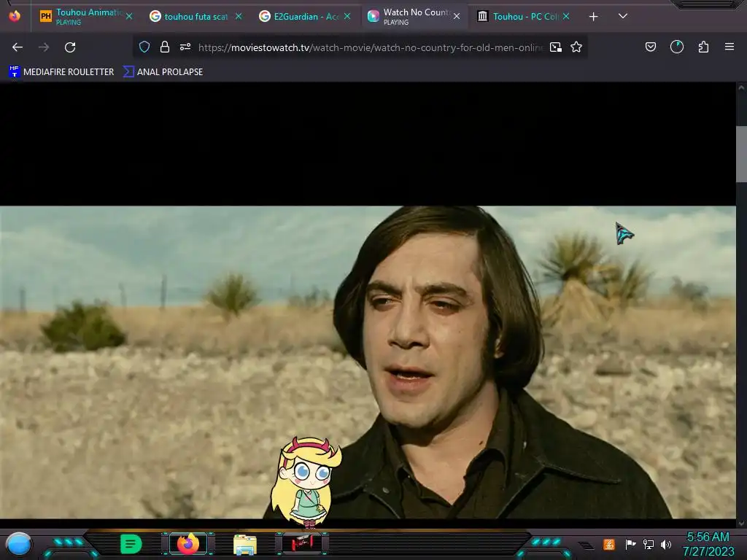Open the Start orb menu

[x=18, y=544]
